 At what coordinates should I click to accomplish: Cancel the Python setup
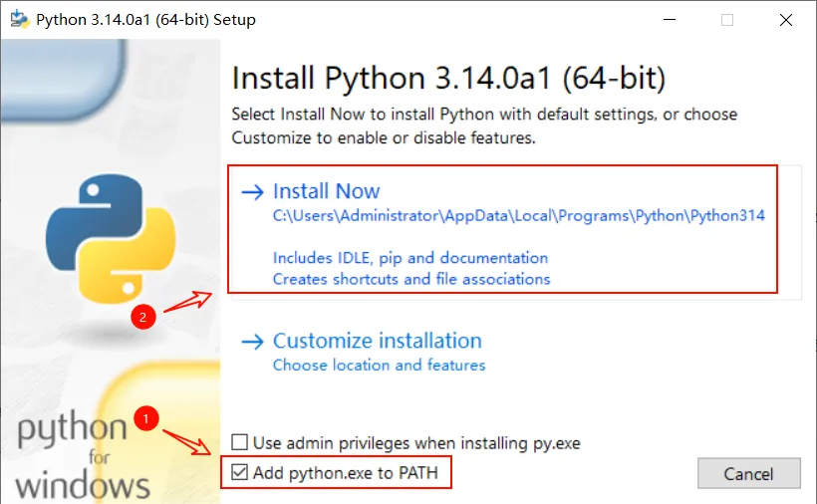pyautogui.click(x=748, y=473)
